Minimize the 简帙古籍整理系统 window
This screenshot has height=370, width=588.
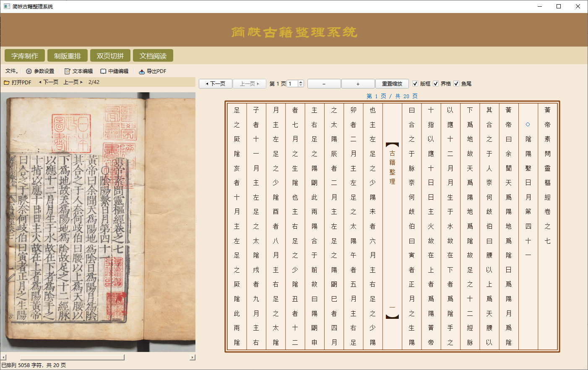pyautogui.click(x=540, y=6)
